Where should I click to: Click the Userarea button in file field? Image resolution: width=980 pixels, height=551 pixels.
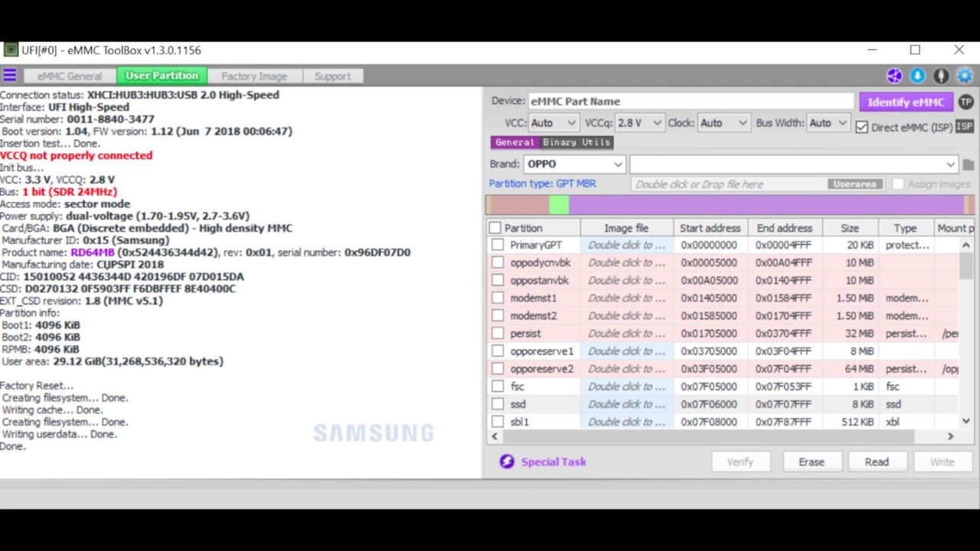(854, 184)
